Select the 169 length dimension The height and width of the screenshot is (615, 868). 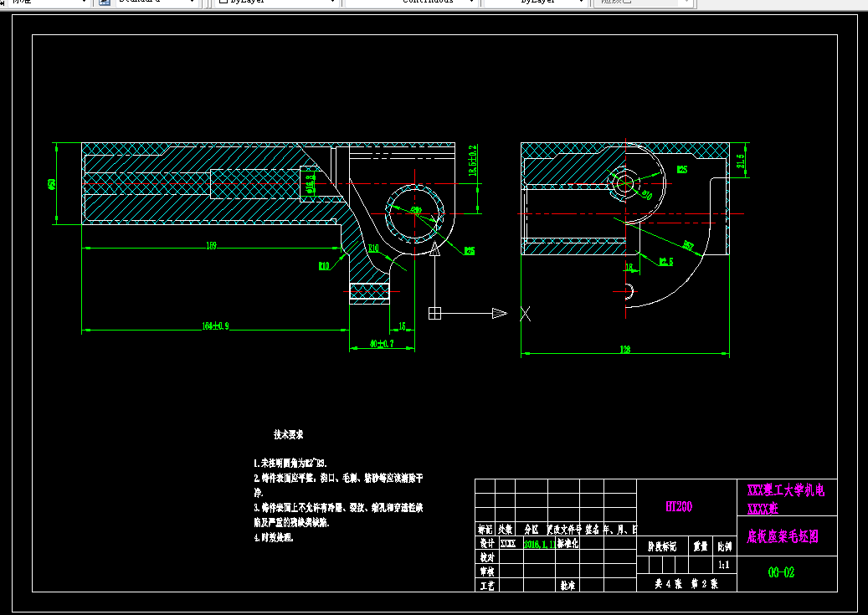point(211,245)
